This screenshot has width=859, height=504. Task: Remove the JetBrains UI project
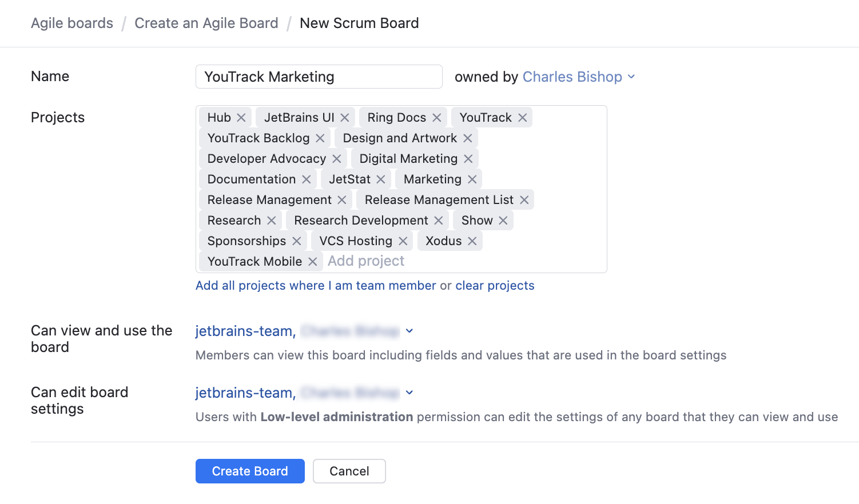click(x=345, y=117)
